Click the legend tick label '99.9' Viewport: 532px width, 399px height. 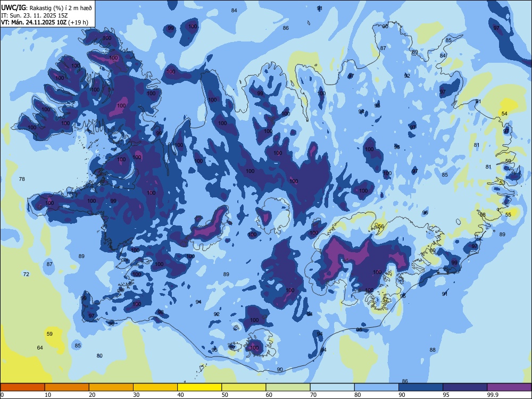click(x=493, y=395)
